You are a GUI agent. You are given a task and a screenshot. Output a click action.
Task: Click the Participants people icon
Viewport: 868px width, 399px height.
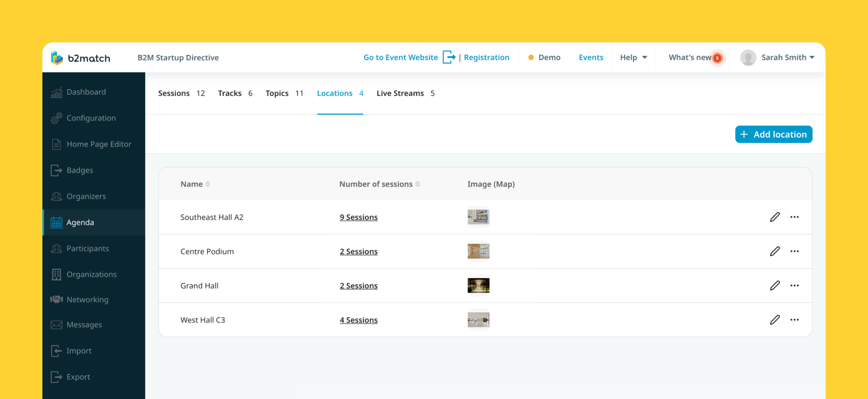(x=56, y=248)
